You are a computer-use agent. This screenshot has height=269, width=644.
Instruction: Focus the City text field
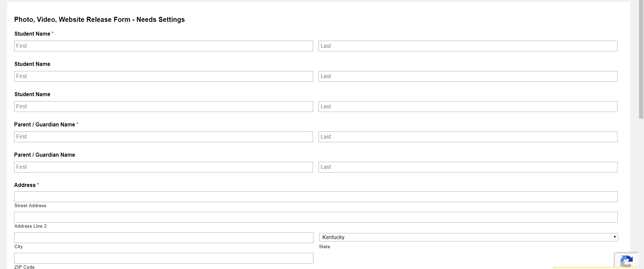164,238
